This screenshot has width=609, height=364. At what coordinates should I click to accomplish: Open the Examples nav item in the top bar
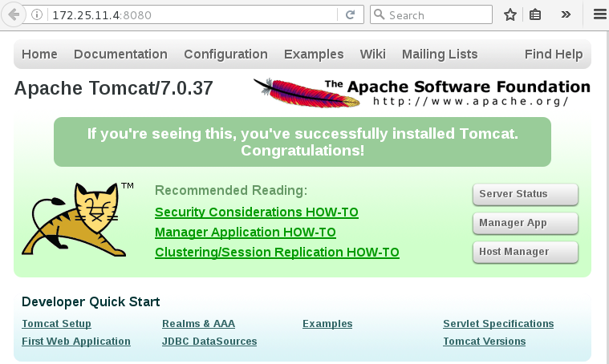tap(314, 55)
